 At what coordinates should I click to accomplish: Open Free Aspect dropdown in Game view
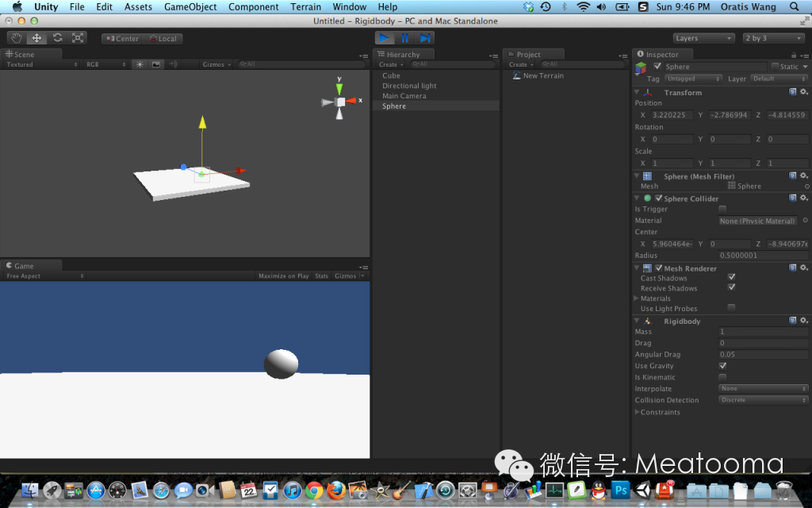tap(44, 275)
